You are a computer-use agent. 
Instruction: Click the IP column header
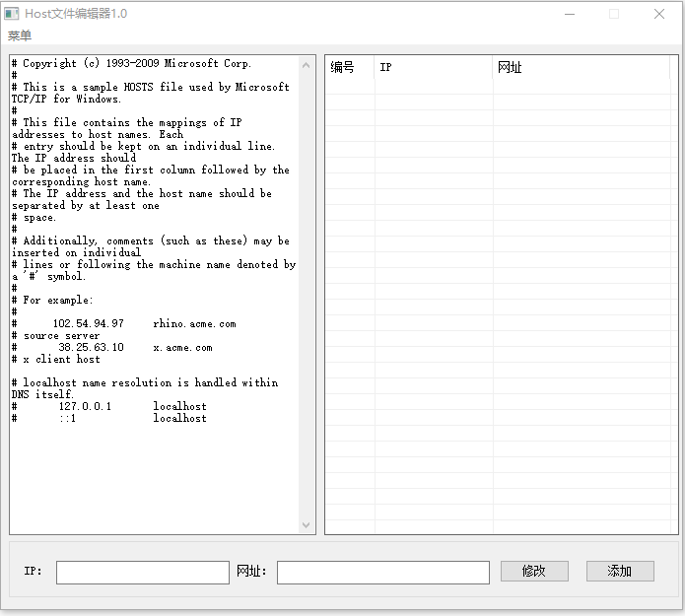[434, 67]
